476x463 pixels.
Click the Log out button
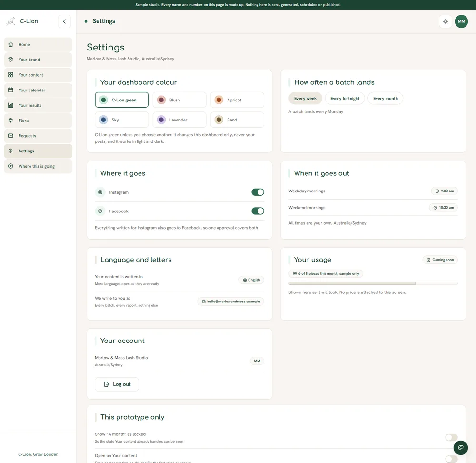pos(117,384)
